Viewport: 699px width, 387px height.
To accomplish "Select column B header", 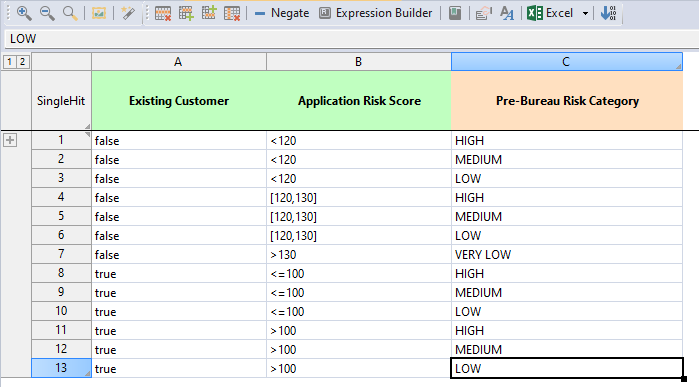I will 359,62.
